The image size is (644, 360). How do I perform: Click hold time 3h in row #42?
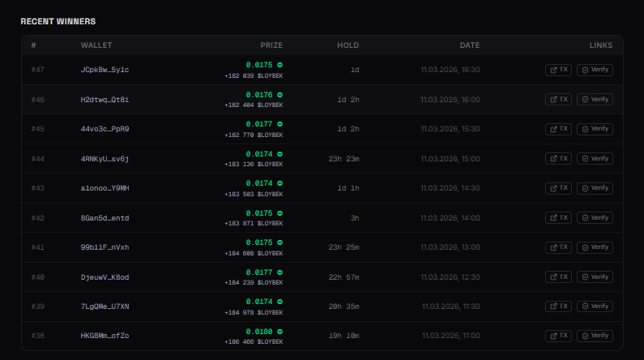(355, 218)
